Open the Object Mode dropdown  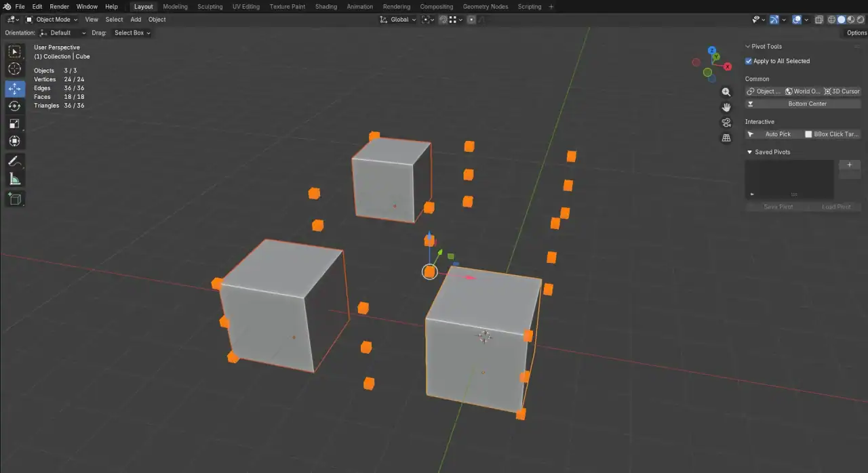click(x=52, y=20)
